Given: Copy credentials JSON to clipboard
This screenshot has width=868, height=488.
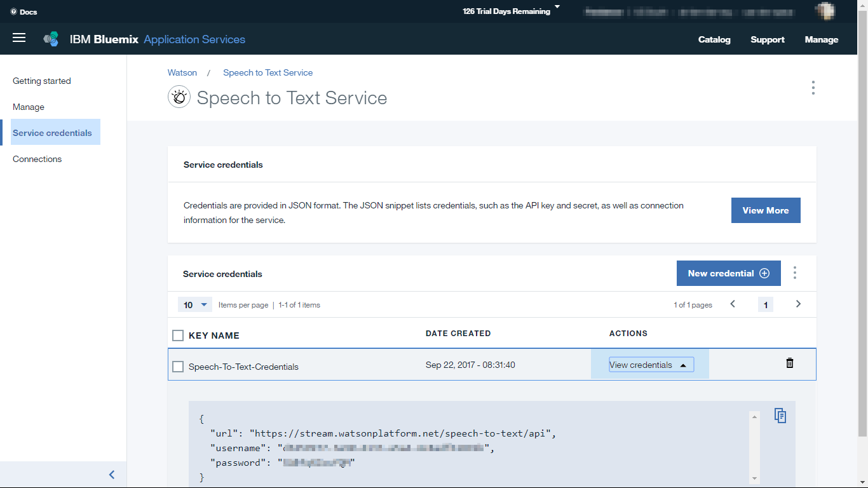Looking at the screenshot, I should [780, 416].
